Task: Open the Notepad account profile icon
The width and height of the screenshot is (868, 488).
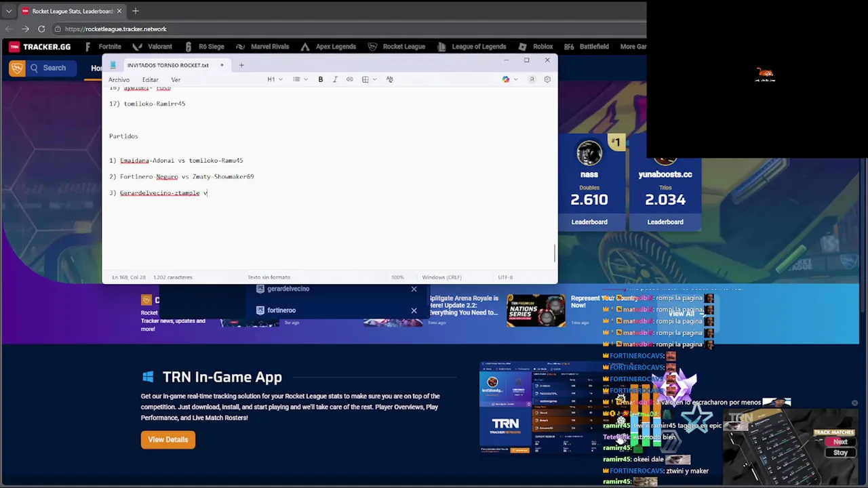Action: coord(532,79)
